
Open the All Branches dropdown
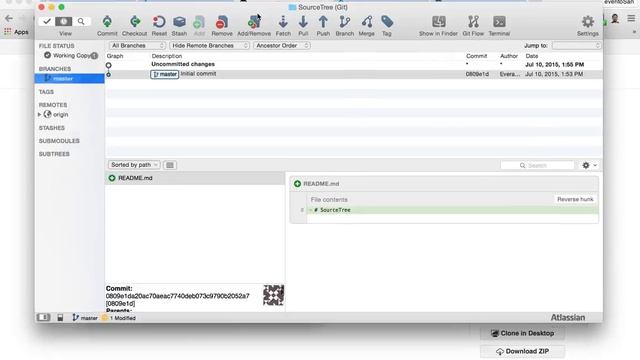point(137,46)
